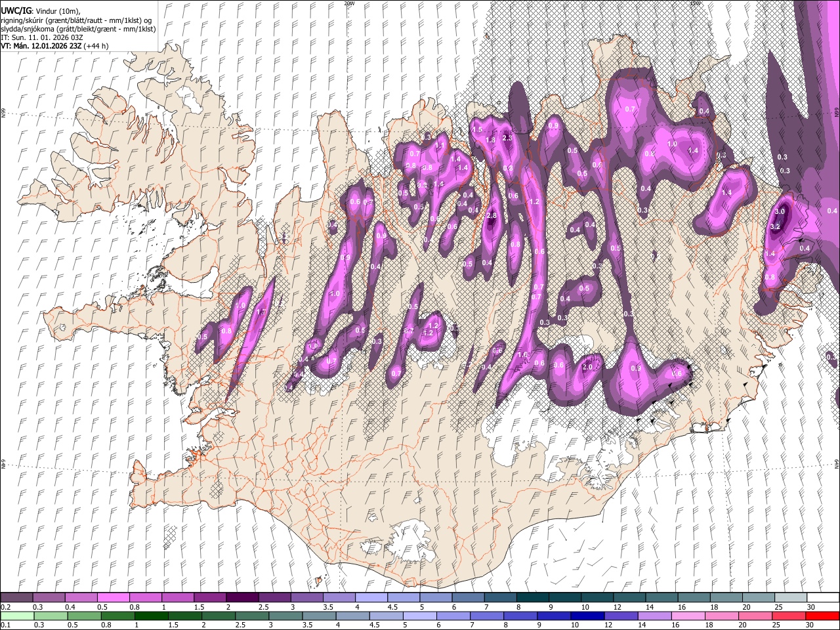Pick the red 25–30 rain legend swatch

[789, 616]
